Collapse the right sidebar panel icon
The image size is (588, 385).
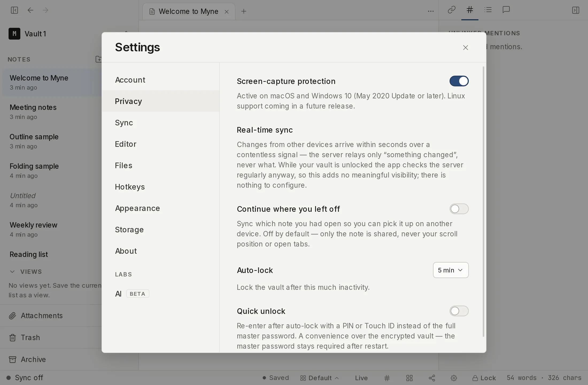(575, 10)
